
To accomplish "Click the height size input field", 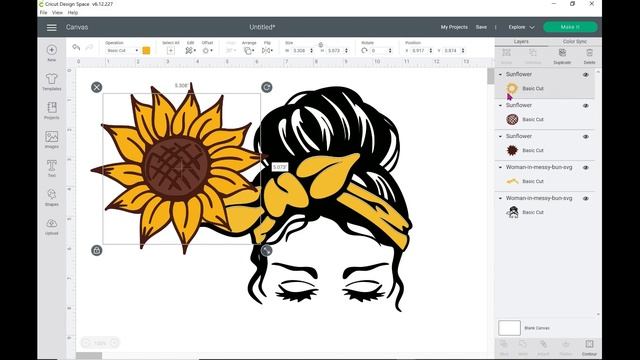I will tap(336, 51).
